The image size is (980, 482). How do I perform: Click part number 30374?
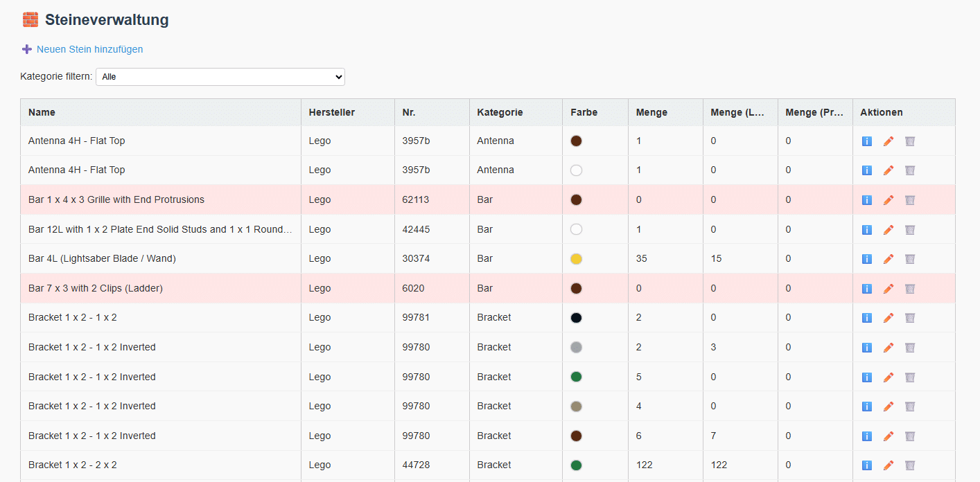click(x=416, y=258)
